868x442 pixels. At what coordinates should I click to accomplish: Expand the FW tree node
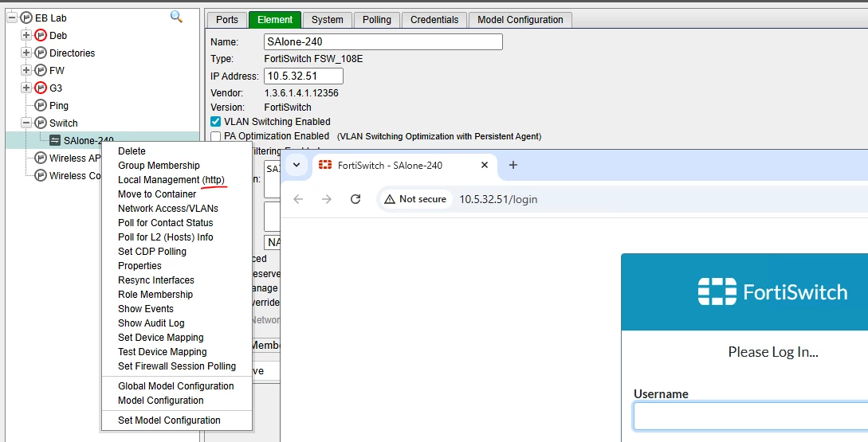(26, 70)
